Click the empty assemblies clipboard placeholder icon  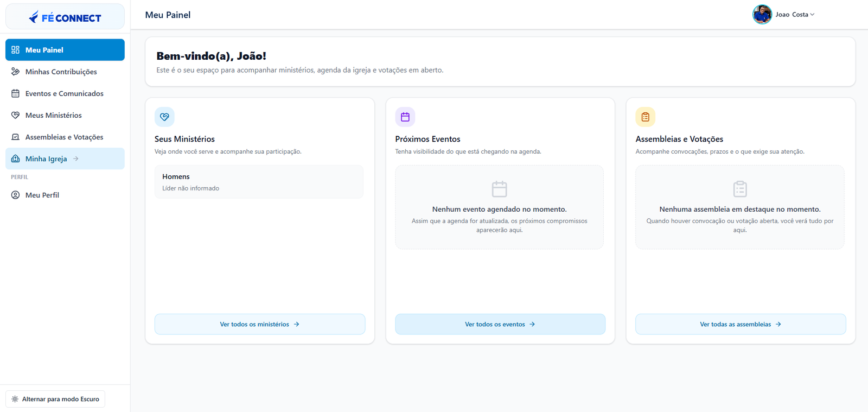pyautogui.click(x=740, y=189)
